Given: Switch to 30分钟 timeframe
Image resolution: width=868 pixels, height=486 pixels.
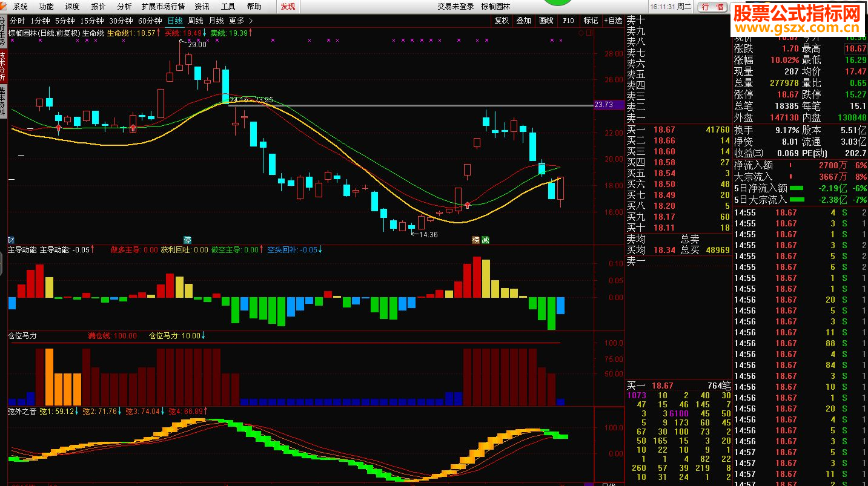Looking at the screenshot, I should tap(121, 21).
